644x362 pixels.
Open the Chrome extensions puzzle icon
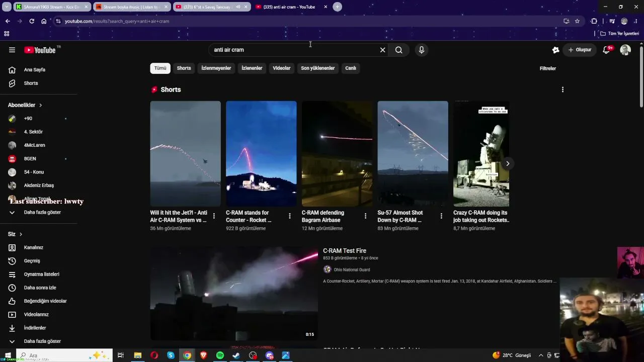594,21
